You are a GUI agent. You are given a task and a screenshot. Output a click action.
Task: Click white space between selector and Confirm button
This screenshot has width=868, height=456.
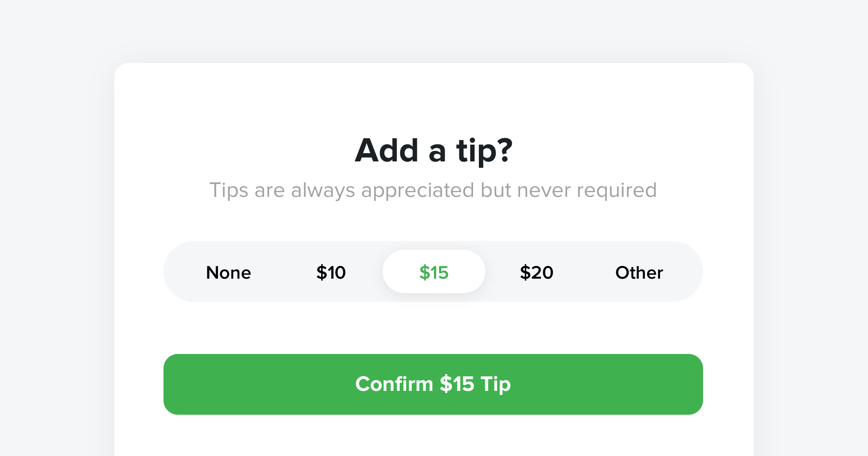(x=433, y=328)
